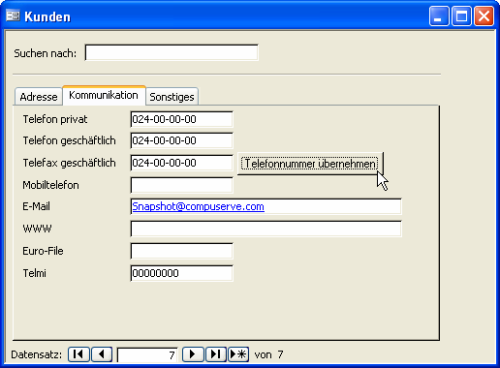Go to next record button
The image size is (500, 368).
(x=193, y=354)
